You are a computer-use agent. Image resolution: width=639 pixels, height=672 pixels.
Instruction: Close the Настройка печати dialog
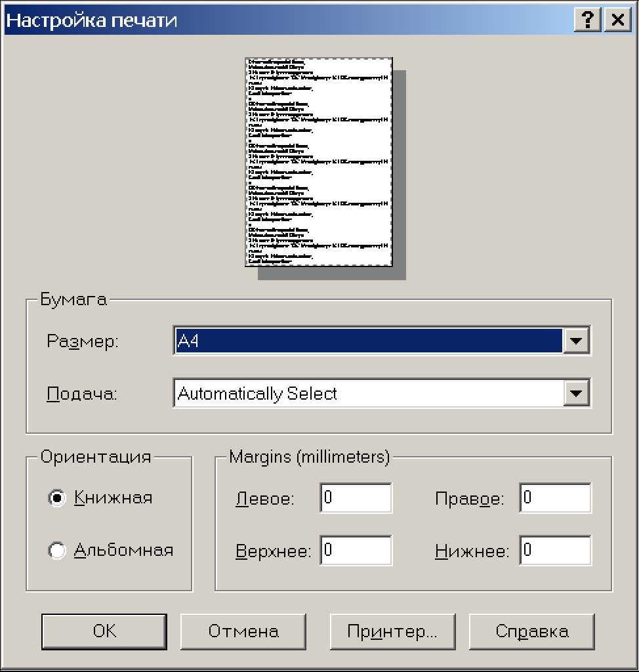pyautogui.click(x=617, y=20)
